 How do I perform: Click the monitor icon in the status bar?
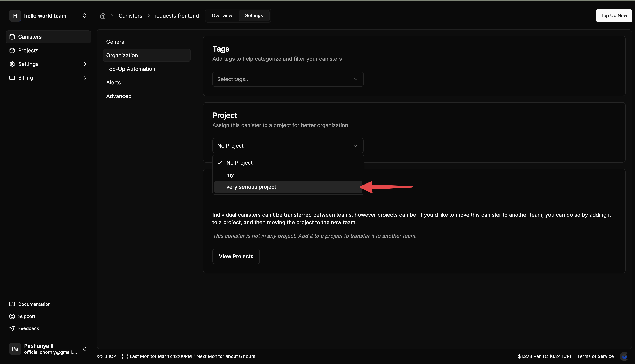[125, 356]
